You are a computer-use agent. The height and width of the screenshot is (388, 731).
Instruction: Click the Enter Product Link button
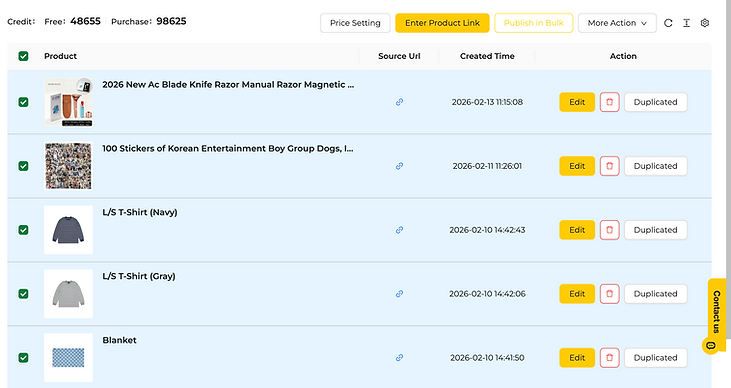click(x=442, y=23)
